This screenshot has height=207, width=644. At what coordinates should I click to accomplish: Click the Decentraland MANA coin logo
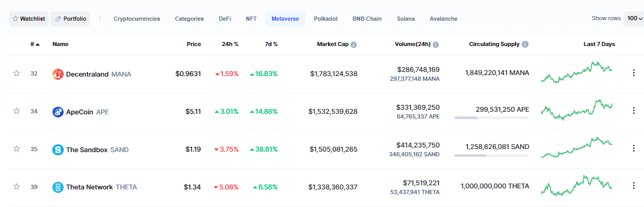pyautogui.click(x=58, y=74)
